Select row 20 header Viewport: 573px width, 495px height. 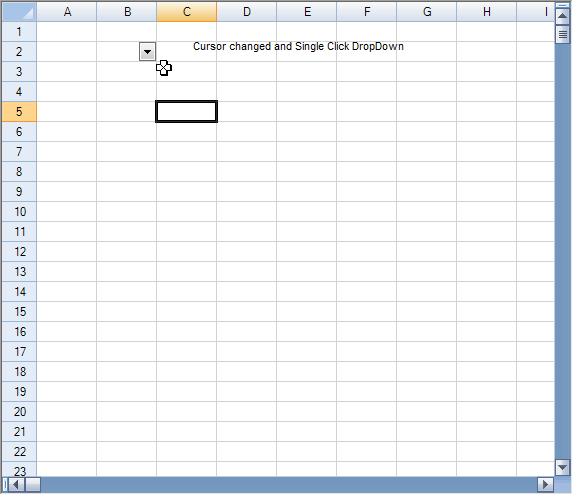coord(19,412)
